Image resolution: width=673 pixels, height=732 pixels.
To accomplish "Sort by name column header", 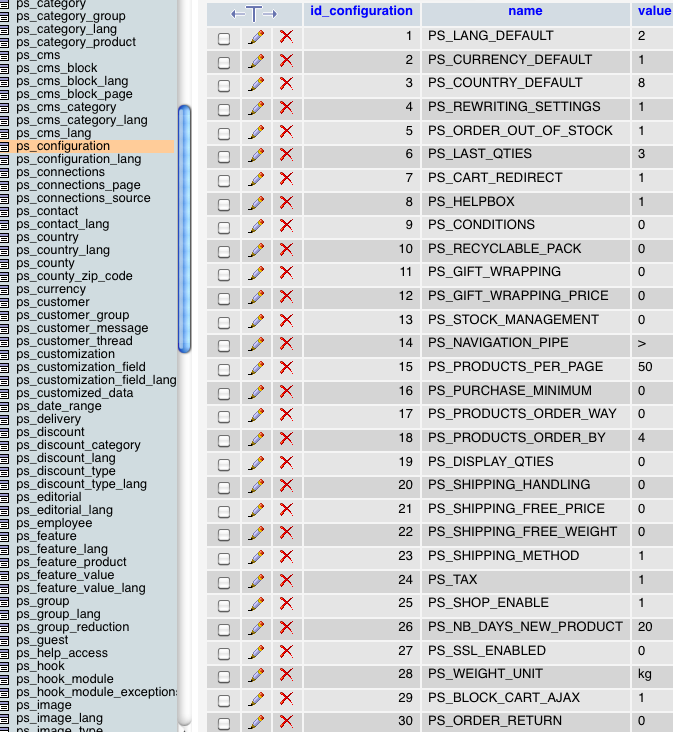I will [x=525, y=11].
